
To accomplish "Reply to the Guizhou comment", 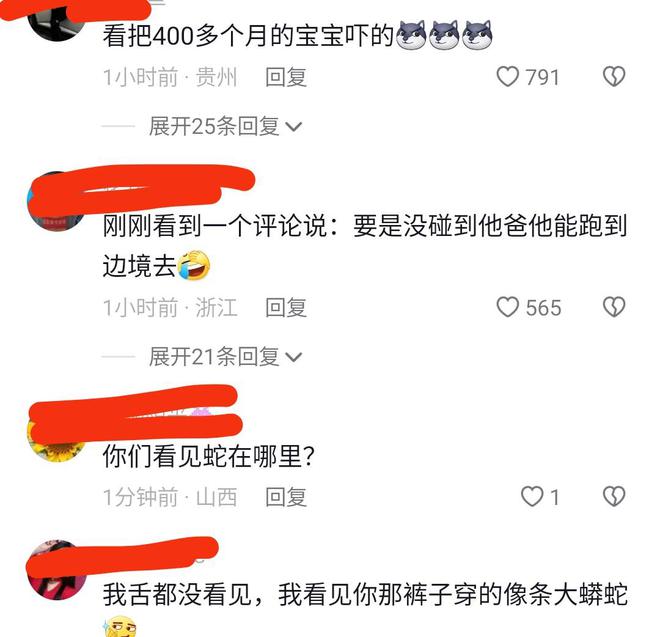I will pyautogui.click(x=286, y=77).
